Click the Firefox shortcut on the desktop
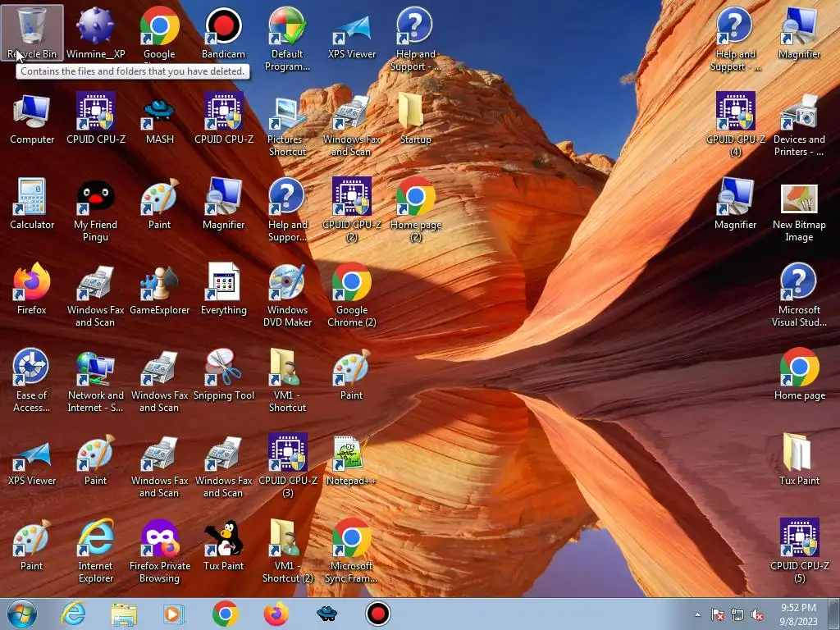 [32, 288]
